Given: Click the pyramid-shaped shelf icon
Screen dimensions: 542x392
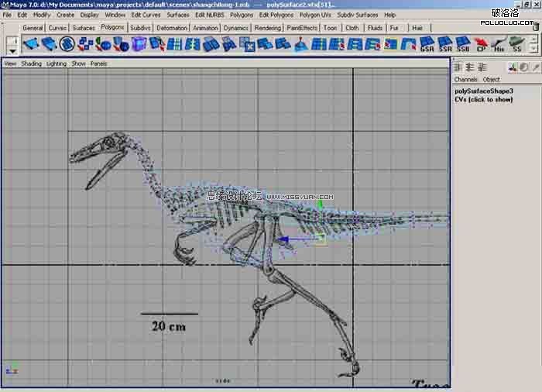Looking at the screenshot, I should tap(300, 45).
